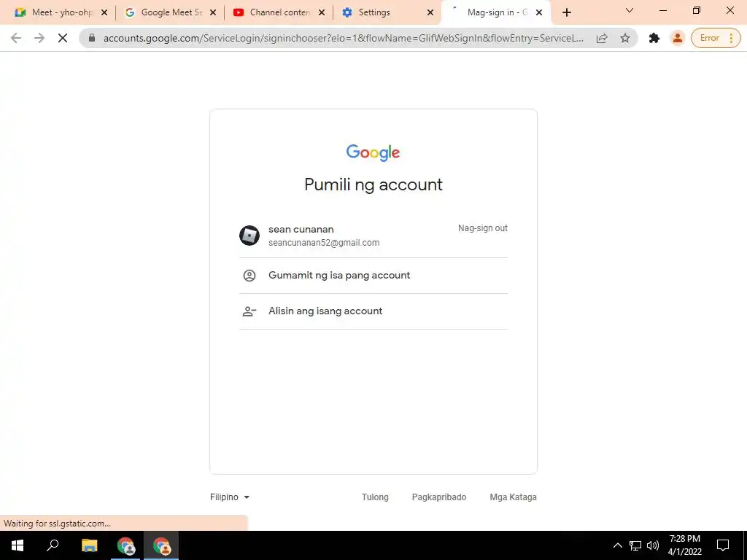Share this page via address bar icon

coord(602,38)
